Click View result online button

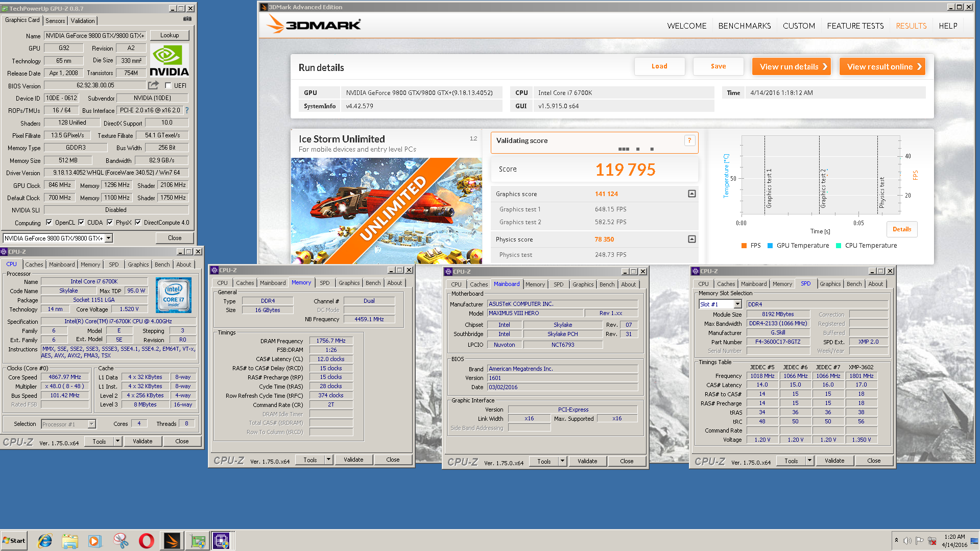tap(882, 66)
